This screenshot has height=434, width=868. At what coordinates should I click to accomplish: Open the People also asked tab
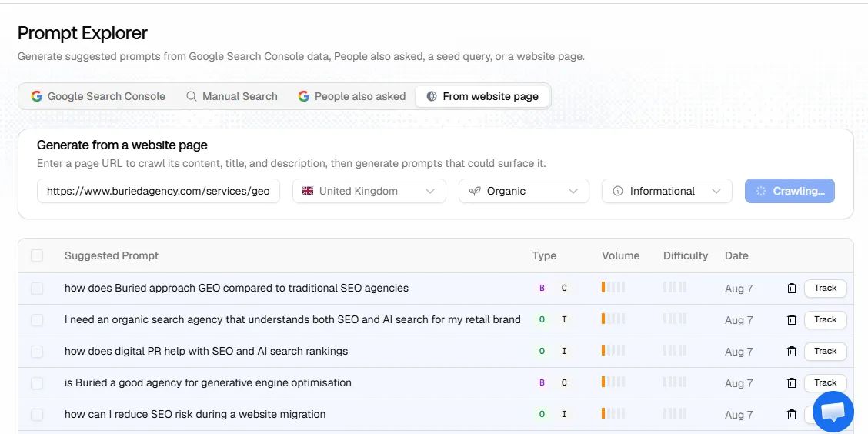coord(352,96)
